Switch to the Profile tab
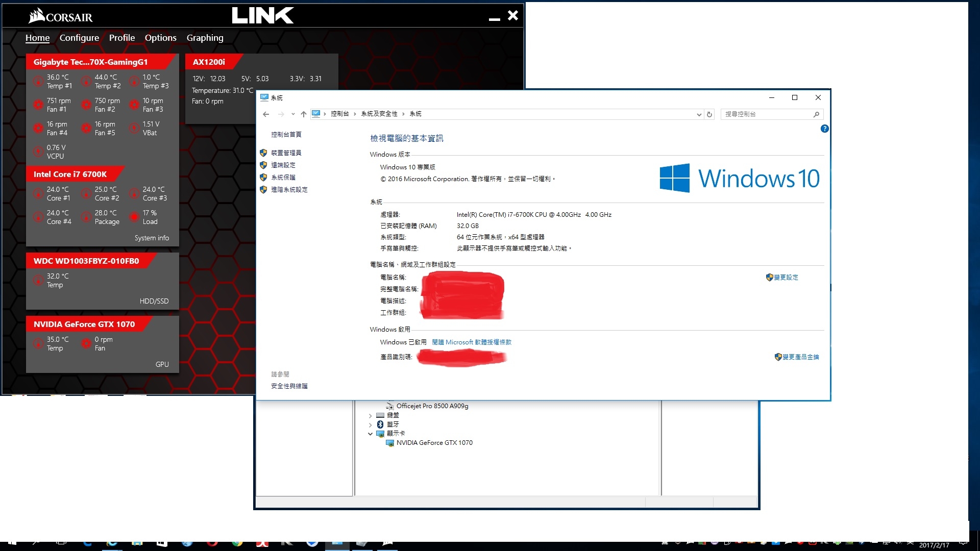The image size is (980, 551). (122, 38)
